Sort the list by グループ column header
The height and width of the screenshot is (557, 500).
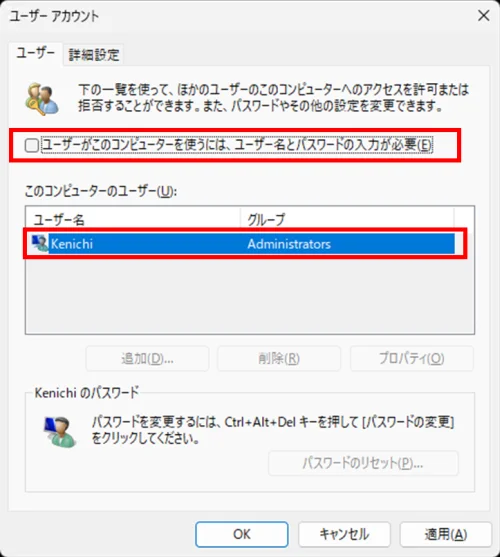(x=347, y=219)
